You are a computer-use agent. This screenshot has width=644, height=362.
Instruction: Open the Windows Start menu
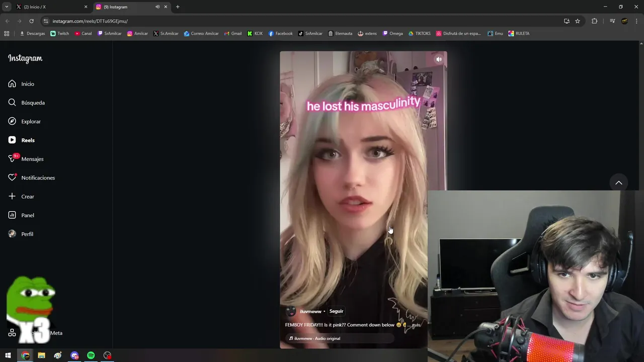(x=8, y=355)
